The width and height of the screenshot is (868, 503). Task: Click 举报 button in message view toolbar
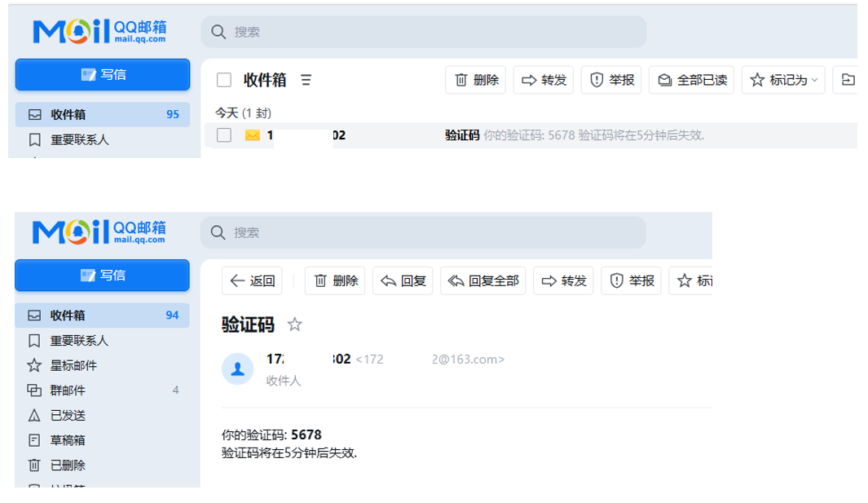coord(632,281)
